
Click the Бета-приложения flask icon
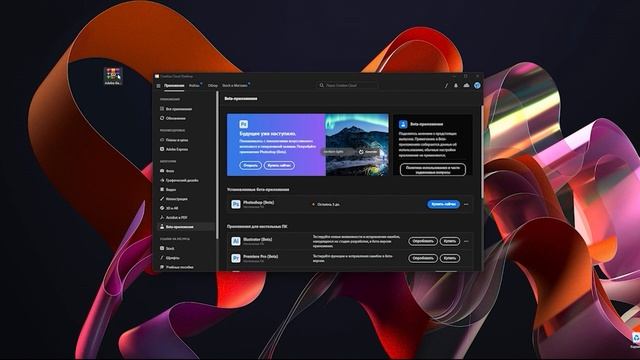[x=162, y=227]
